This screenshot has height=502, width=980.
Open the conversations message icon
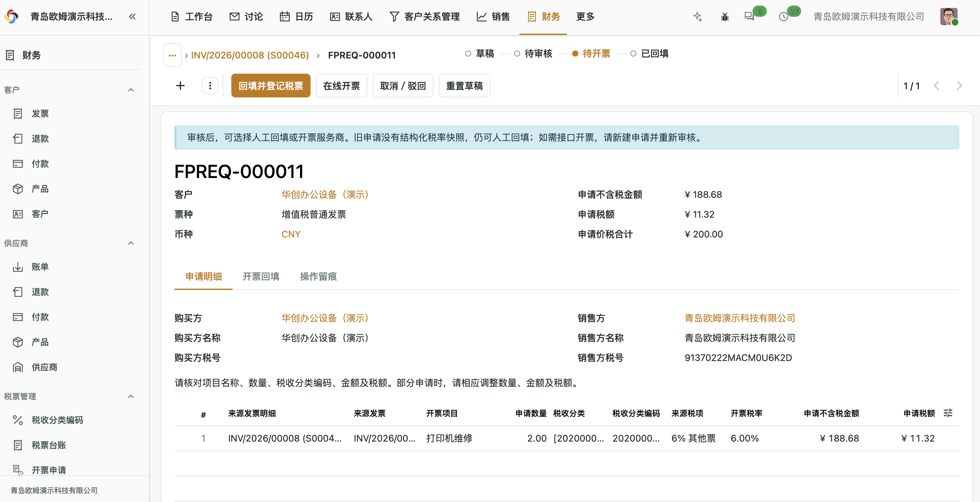pos(749,17)
